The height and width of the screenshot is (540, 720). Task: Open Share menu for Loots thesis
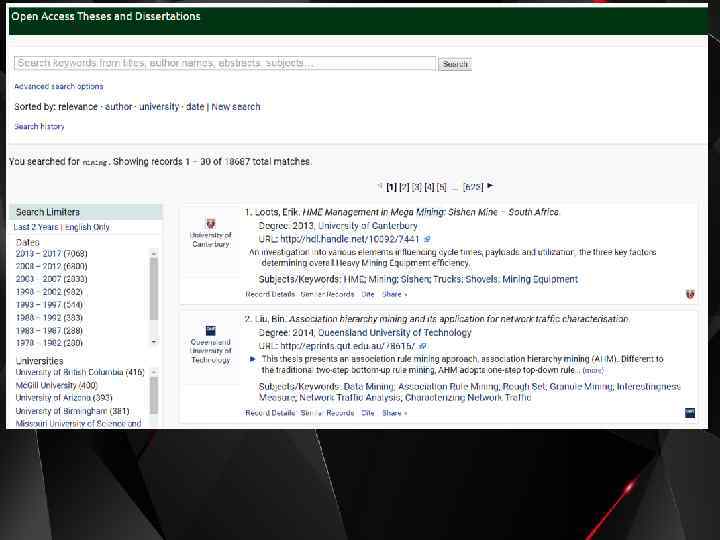394,294
